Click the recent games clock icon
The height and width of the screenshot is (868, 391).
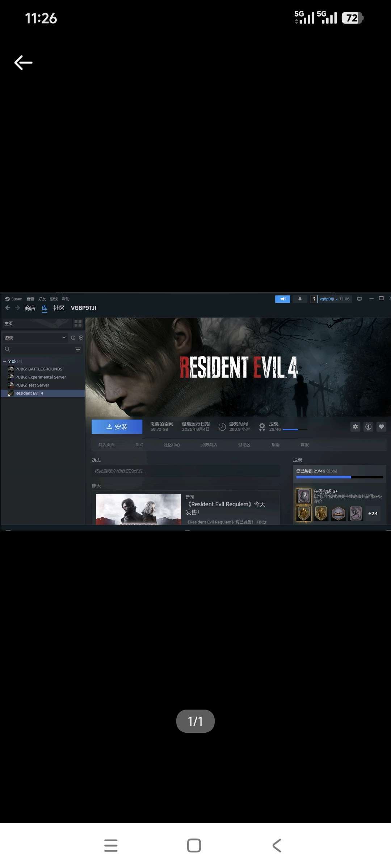tap(73, 338)
